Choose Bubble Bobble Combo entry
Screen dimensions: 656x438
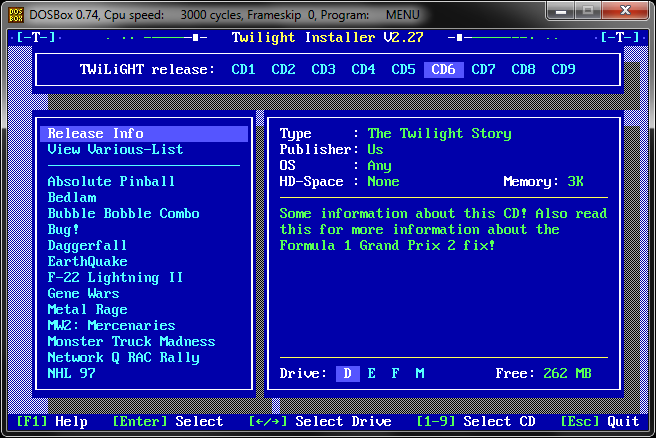point(123,213)
